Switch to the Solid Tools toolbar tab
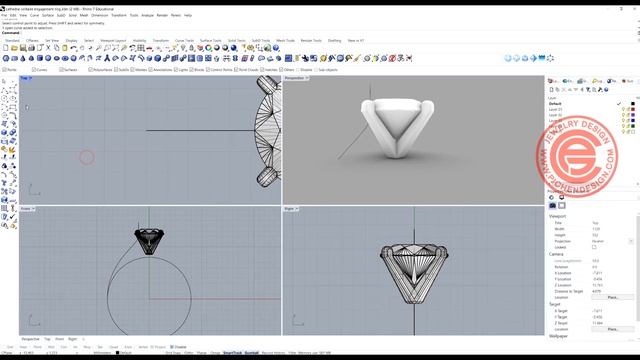The width and height of the screenshot is (640, 360). 237,40
